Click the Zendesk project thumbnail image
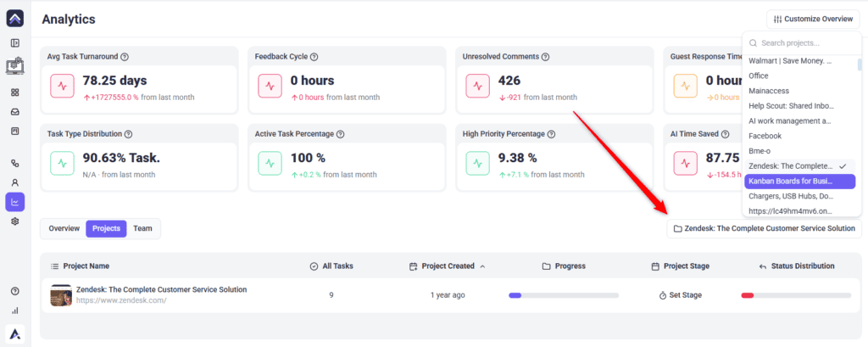This screenshot has height=347, width=868. pos(61,295)
